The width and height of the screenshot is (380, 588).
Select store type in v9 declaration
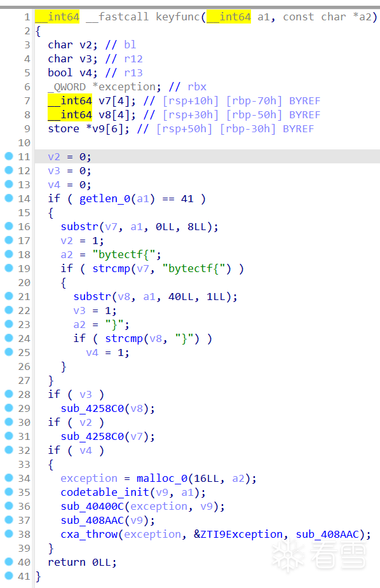(64, 128)
